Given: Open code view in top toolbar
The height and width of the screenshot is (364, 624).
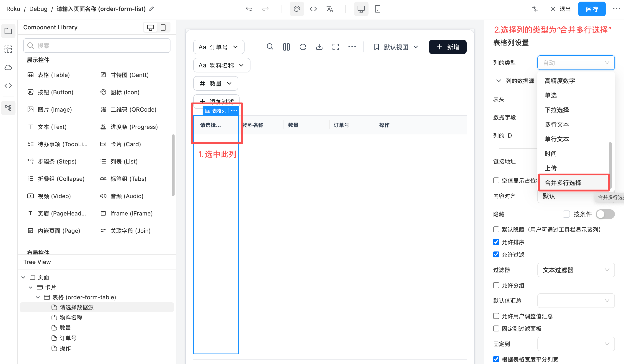Looking at the screenshot, I should click(313, 9).
